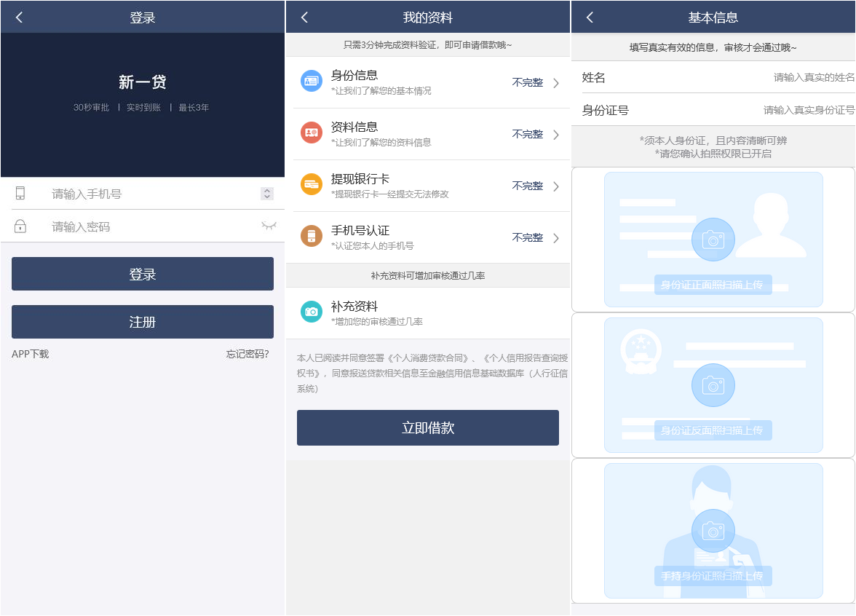Click the teal 补充资料 camera icon
Screen dimensions: 856x616
pos(312,312)
